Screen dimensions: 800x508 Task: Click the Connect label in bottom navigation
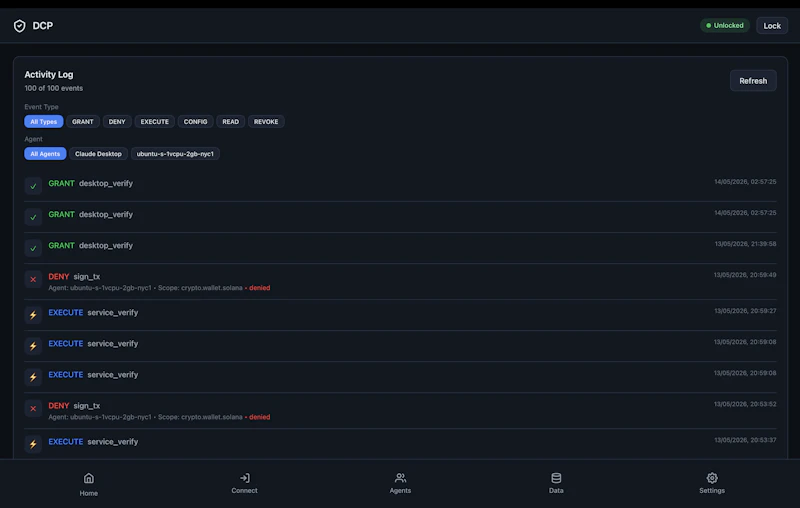244,491
